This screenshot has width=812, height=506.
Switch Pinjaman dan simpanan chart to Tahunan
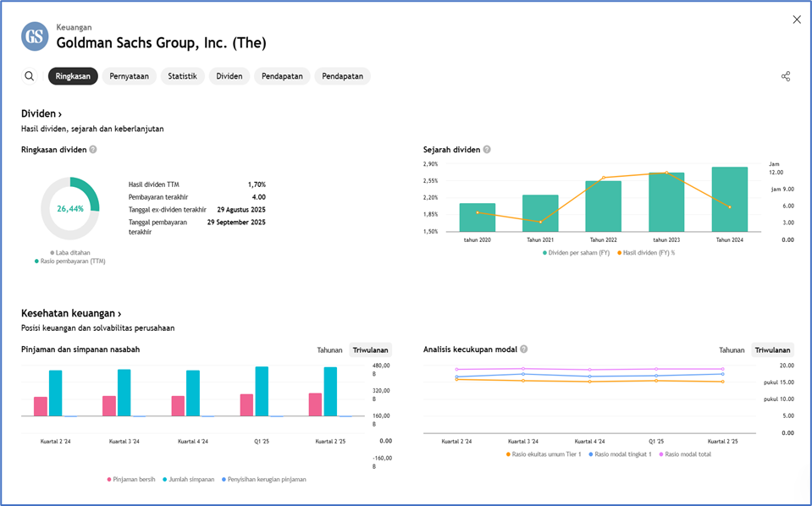coord(329,349)
